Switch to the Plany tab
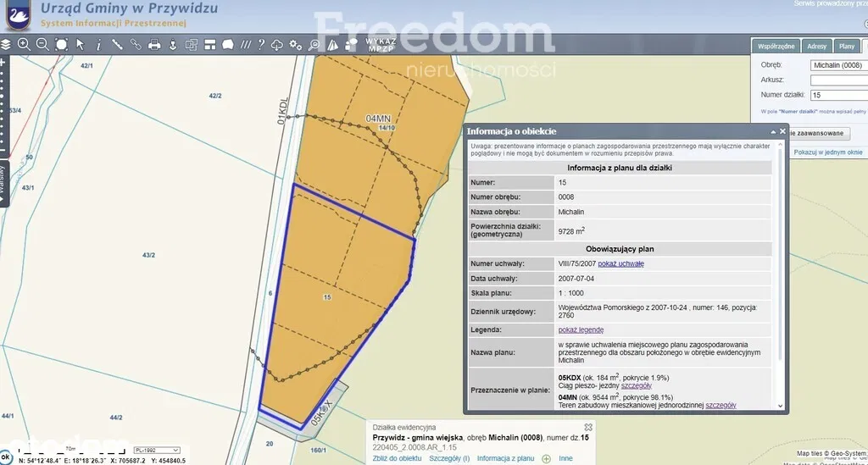This screenshot has height=465, width=868. pos(846,46)
